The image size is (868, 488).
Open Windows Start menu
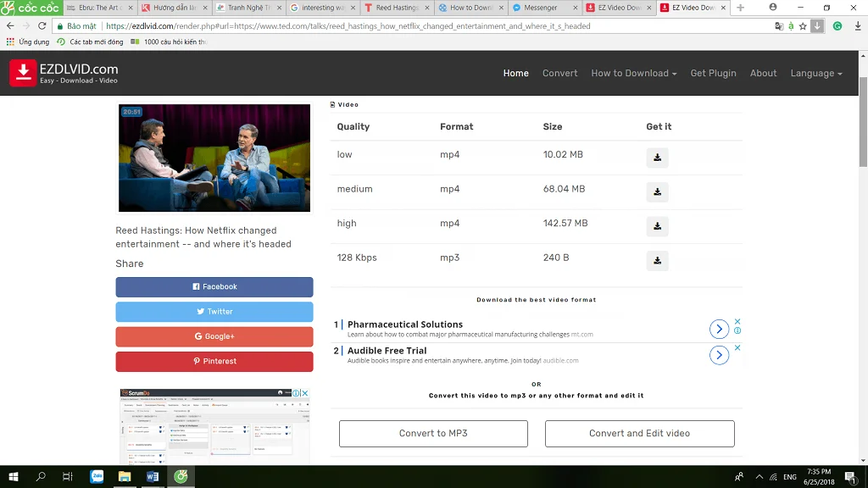14,476
